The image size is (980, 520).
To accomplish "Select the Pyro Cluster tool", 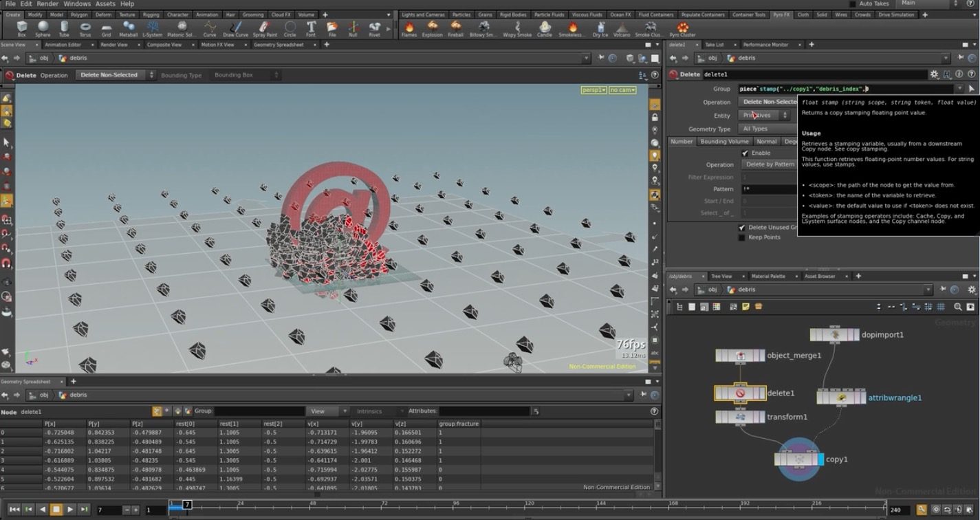I will (683, 29).
